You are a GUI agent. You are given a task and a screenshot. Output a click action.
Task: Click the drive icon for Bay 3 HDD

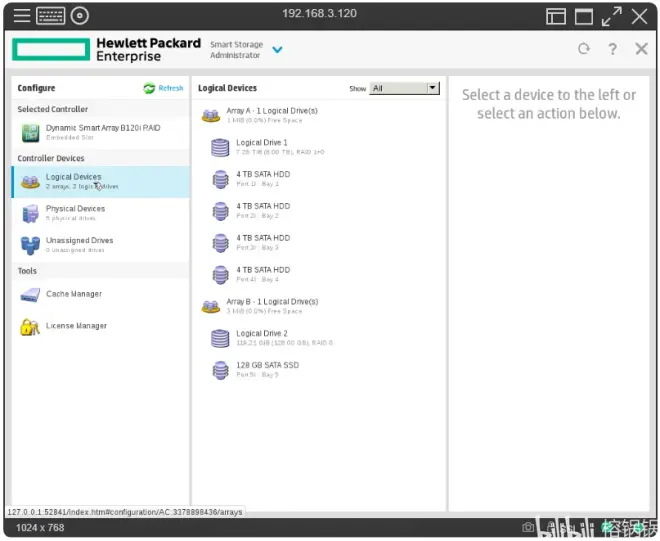221,243
